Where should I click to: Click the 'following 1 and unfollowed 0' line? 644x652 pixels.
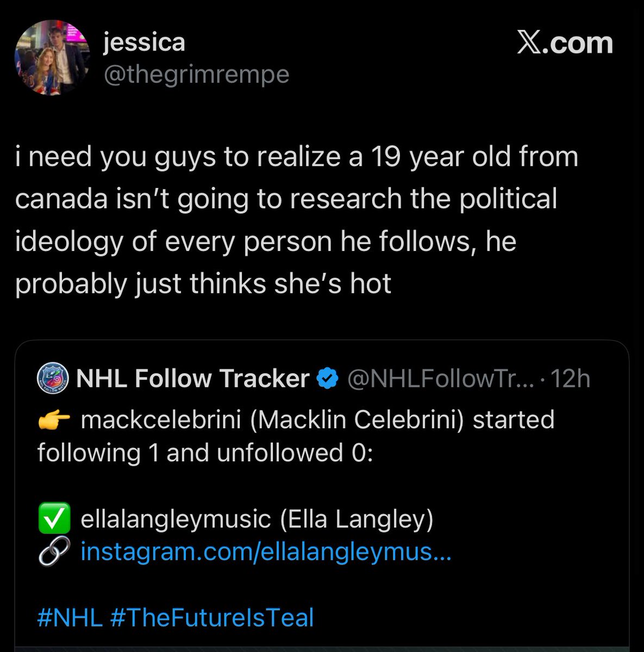[x=205, y=452]
